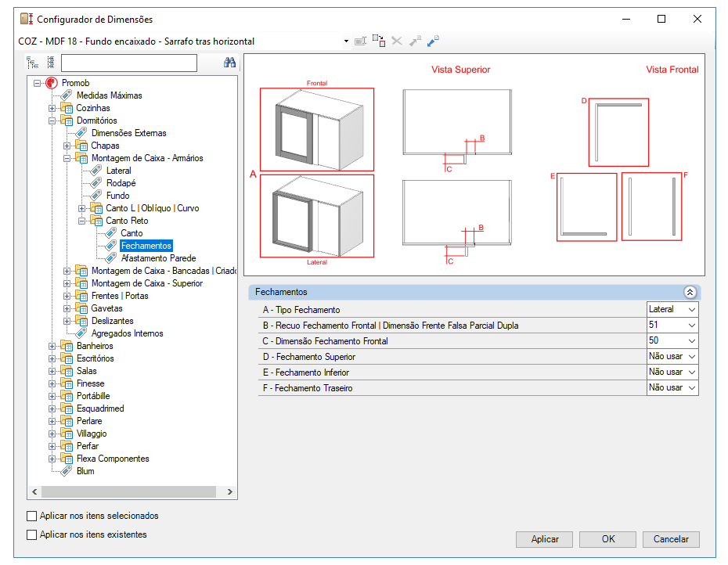
Task: Select the Fechamentos tree item
Action: click(x=146, y=246)
